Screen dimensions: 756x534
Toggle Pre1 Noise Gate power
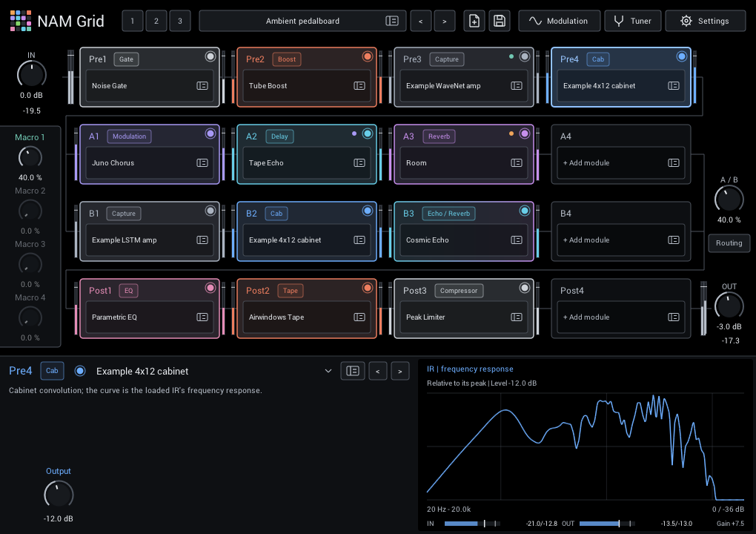pyautogui.click(x=210, y=56)
